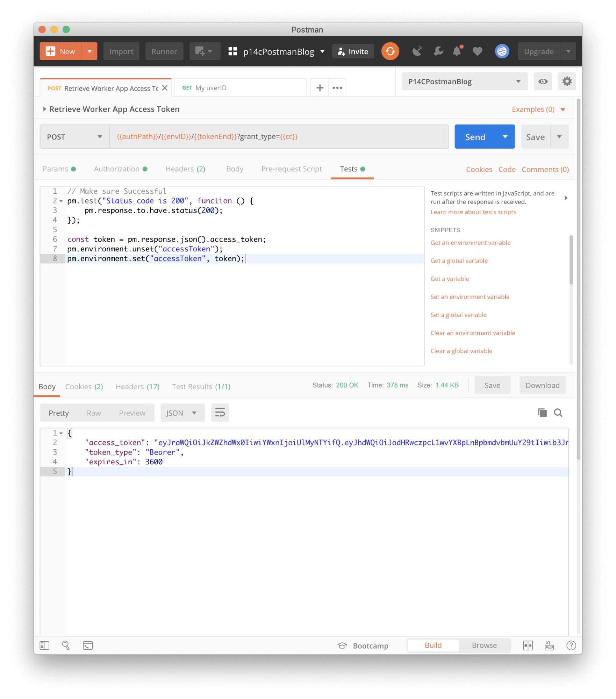
Task: Search within the response body
Action: tap(558, 413)
